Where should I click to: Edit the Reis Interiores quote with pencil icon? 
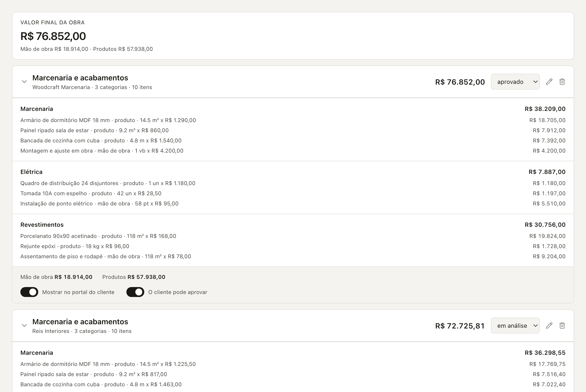point(549,326)
